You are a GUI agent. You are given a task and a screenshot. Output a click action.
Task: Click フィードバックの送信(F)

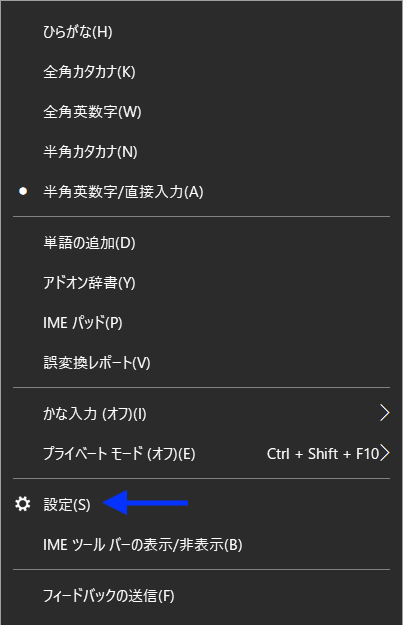tap(201, 596)
